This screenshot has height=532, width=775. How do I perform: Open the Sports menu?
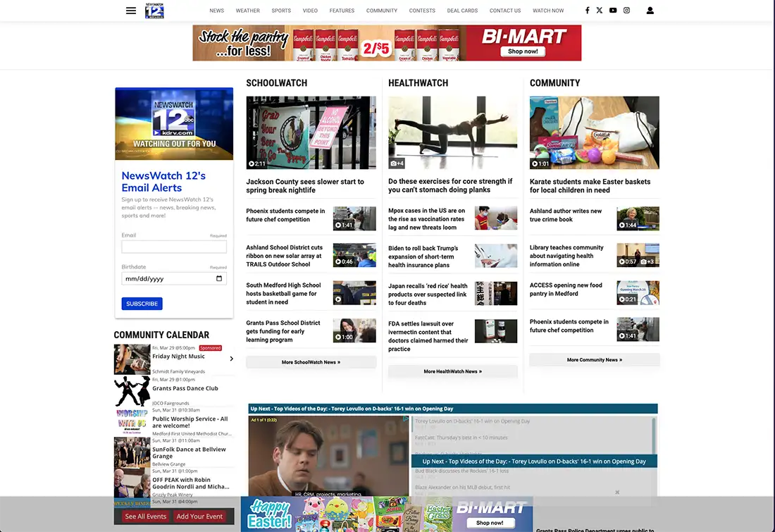click(281, 11)
